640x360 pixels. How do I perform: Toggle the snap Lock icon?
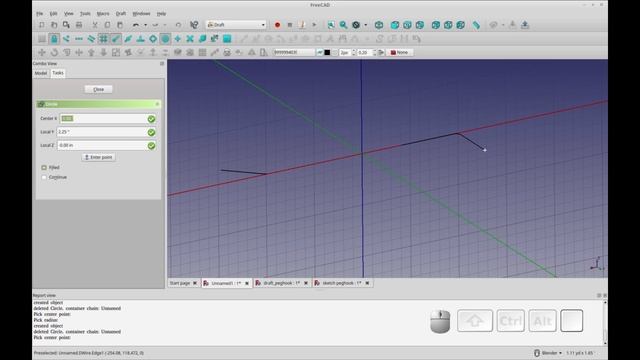54,39
